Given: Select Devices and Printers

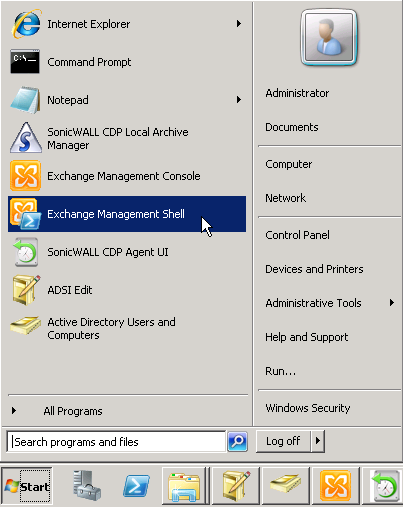Looking at the screenshot, I should tap(314, 269).
